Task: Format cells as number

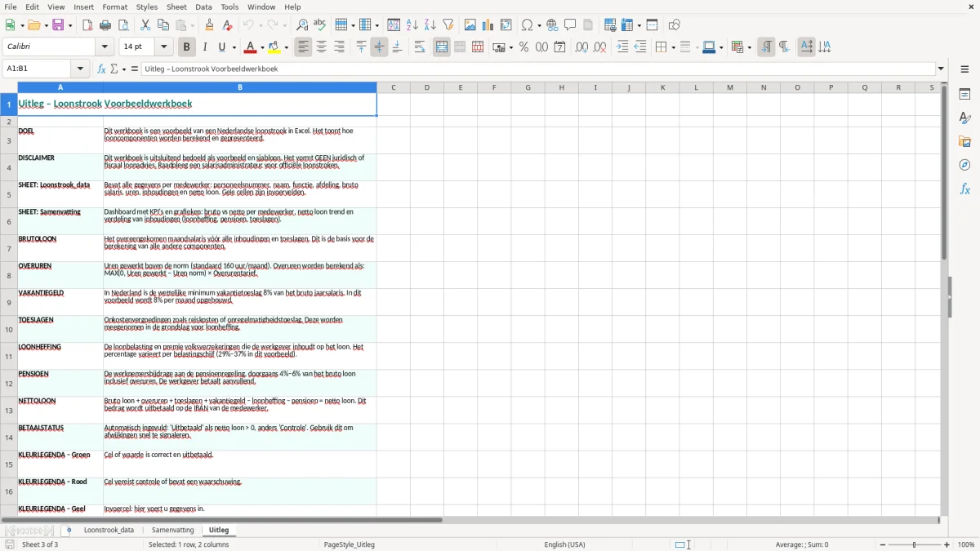Action: pyautogui.click(x=542, y=47)
